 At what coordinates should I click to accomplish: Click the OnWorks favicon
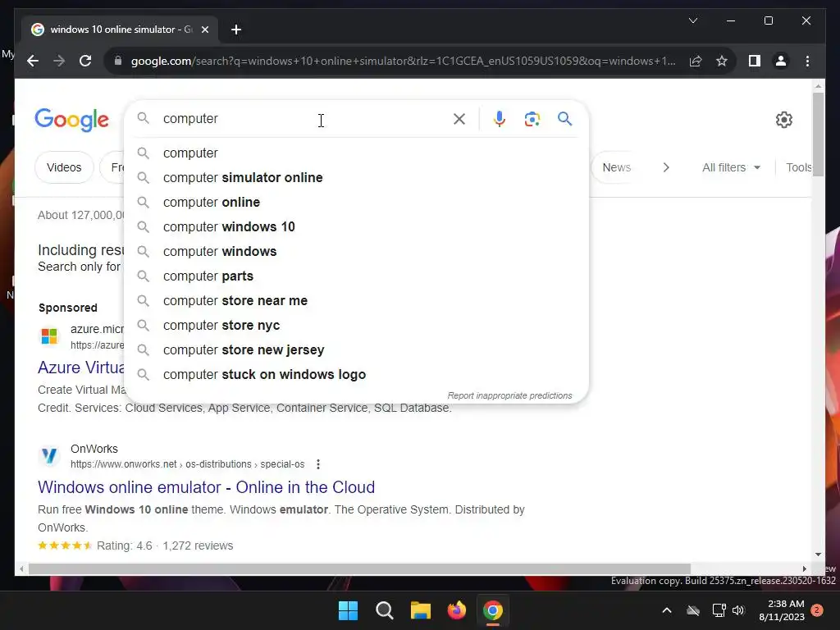coord(49,456)
